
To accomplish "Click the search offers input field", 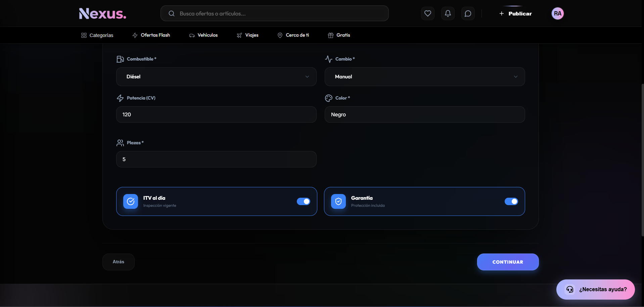I will click(x=274, y=13).
